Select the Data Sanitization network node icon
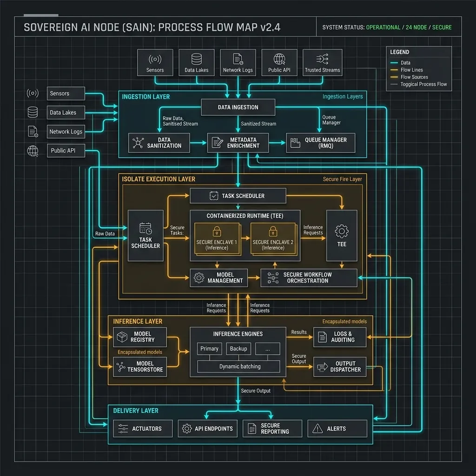 tap(138, 143)
